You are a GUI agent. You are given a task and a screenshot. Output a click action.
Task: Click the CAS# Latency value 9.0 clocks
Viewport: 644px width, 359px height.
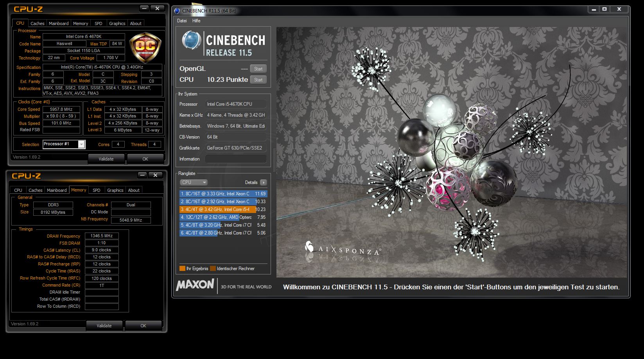pyautogui.click(x=102, y=250)
